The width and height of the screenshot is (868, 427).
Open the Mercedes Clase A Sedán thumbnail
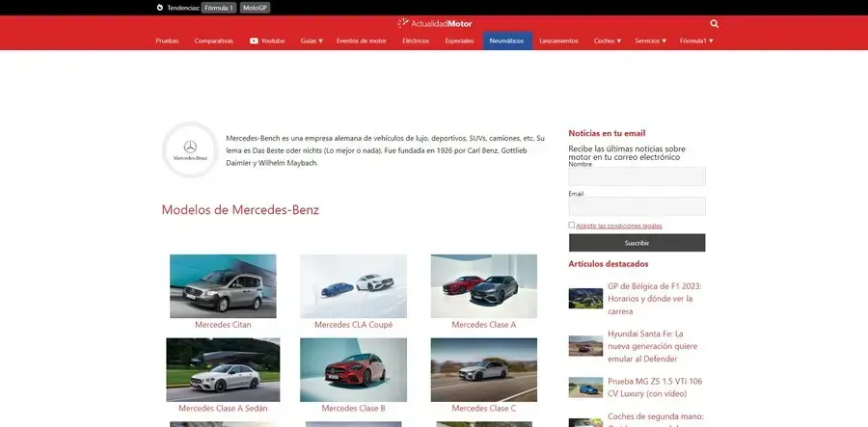click(x=223, y=370)
